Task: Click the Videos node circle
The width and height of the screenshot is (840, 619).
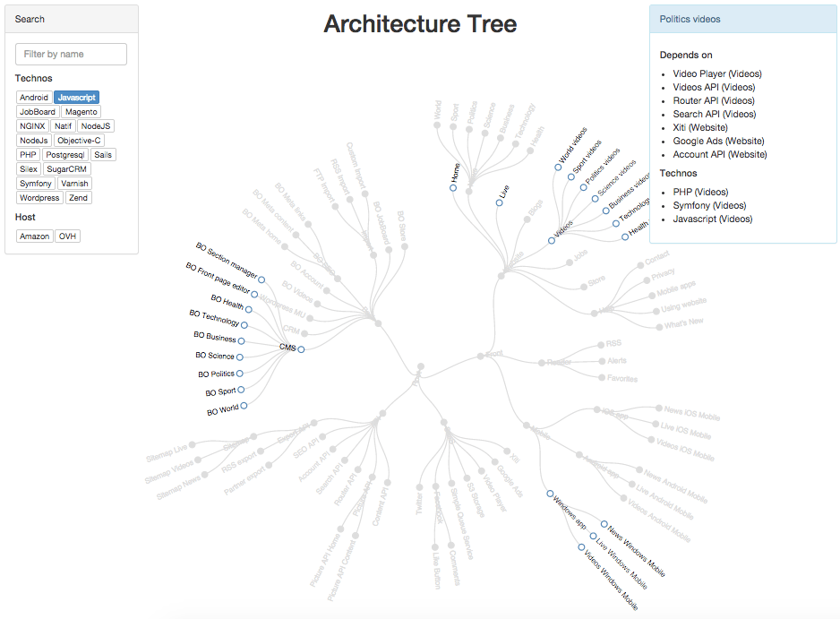Action: (552, 240)
